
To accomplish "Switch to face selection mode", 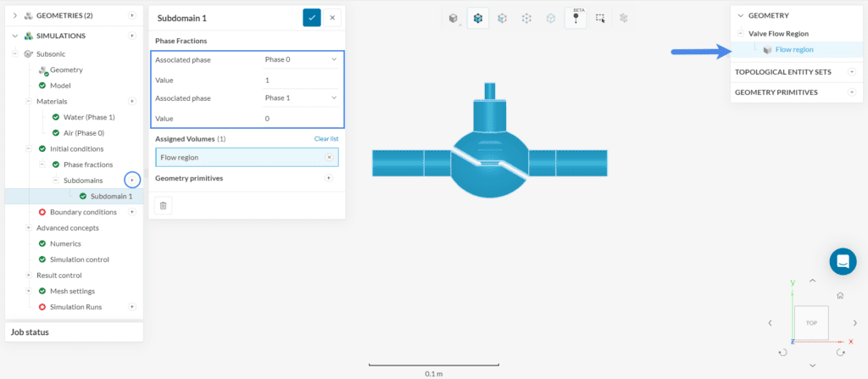I will (x=502, y=19).
